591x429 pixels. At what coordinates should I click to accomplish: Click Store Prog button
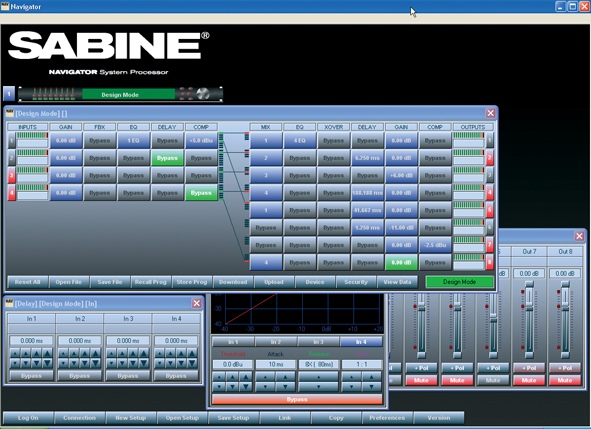pyautogui.click(x=192, y=282)
